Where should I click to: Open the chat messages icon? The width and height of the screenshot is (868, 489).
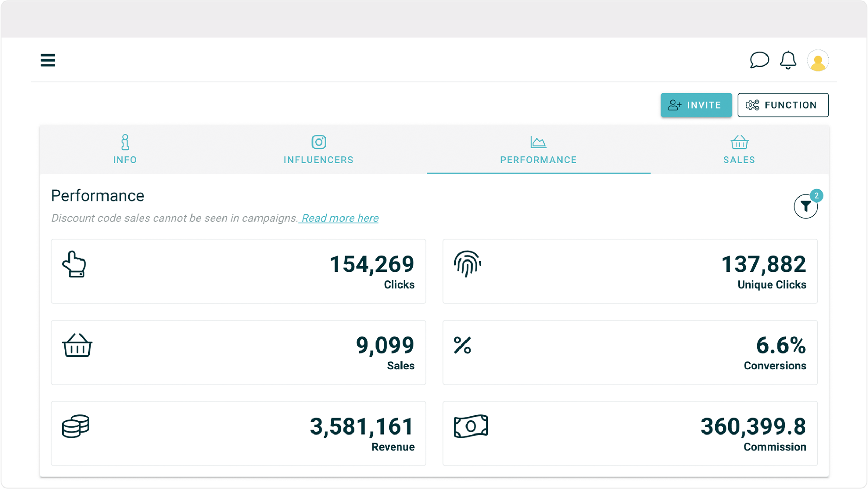point(759,60)
